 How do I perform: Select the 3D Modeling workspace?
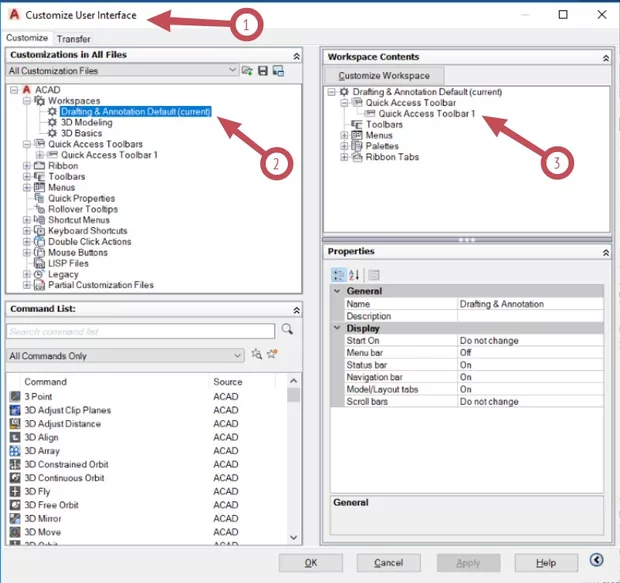[87, 122]
